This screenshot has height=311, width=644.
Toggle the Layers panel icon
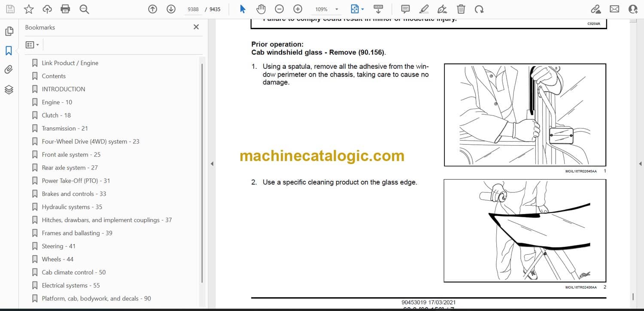point(9,89)
